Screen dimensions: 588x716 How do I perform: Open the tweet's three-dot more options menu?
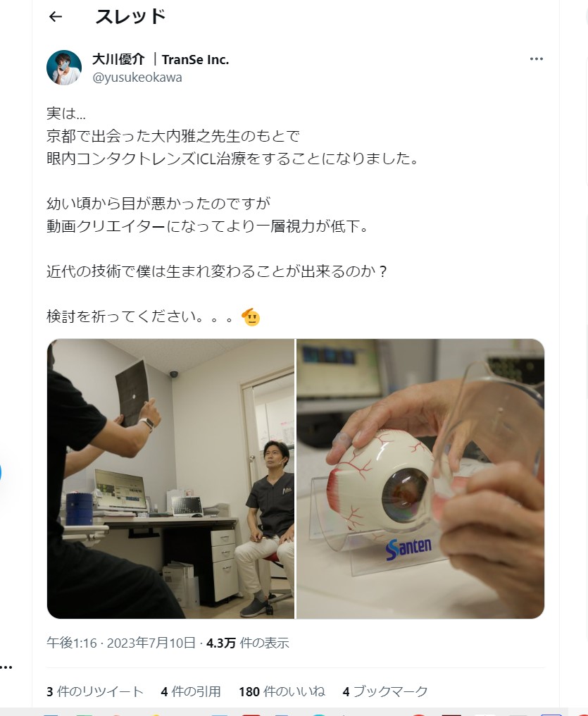coord(537,59)
